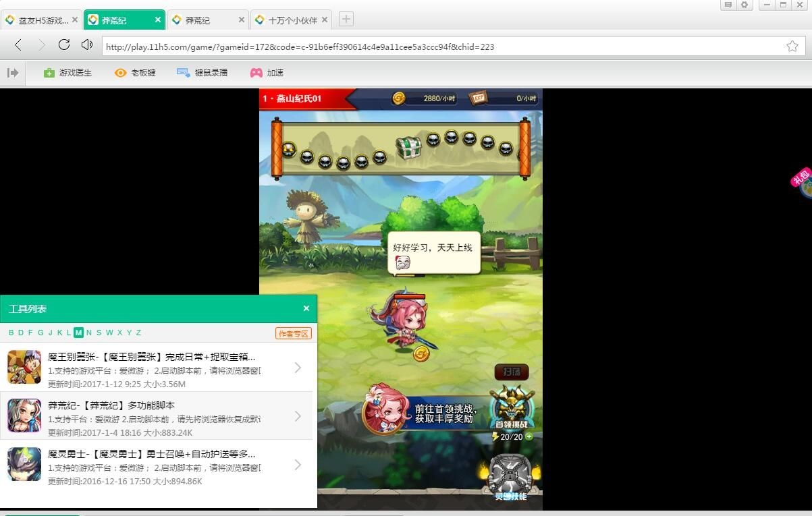Filter tool list by letter Z

coord(138,333)
